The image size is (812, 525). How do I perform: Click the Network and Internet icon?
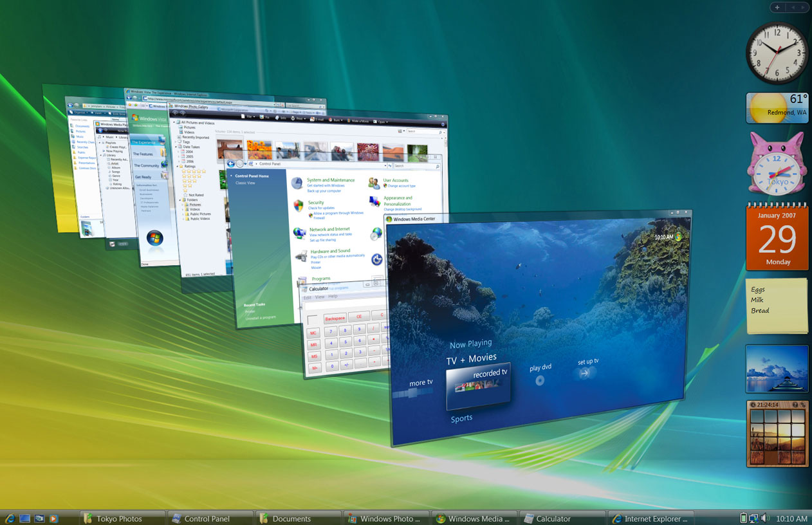299,233
